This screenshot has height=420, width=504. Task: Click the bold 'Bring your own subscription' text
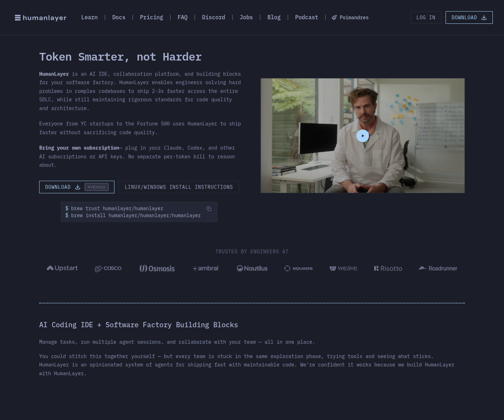click(79, 148)
